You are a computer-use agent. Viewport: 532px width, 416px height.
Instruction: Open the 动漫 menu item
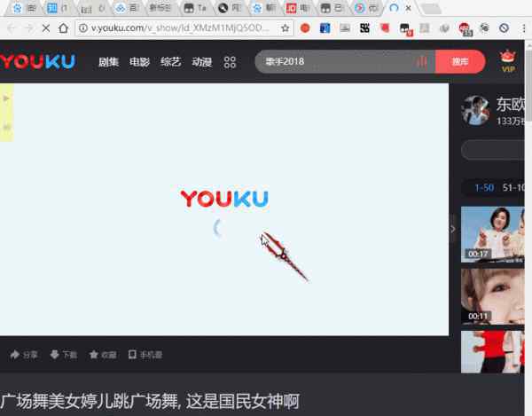[x=202, y=62]
